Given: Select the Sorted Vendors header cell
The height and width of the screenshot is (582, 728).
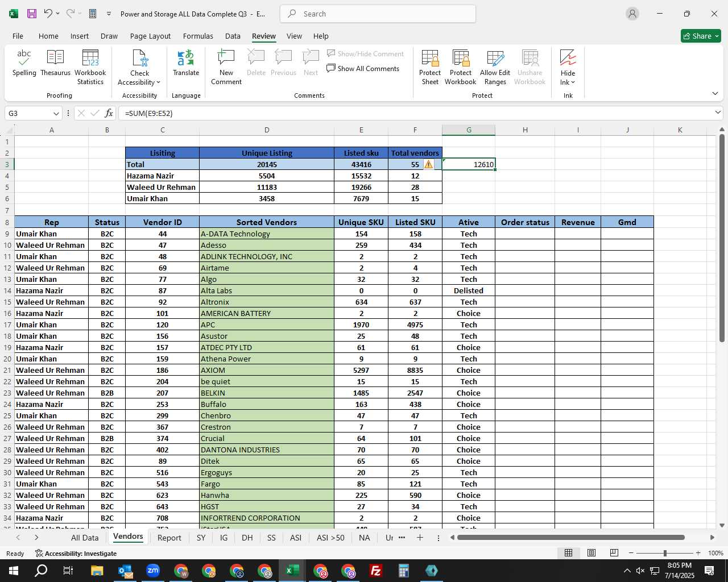Looking at the screenshot, I should click(x=267, y=222).
